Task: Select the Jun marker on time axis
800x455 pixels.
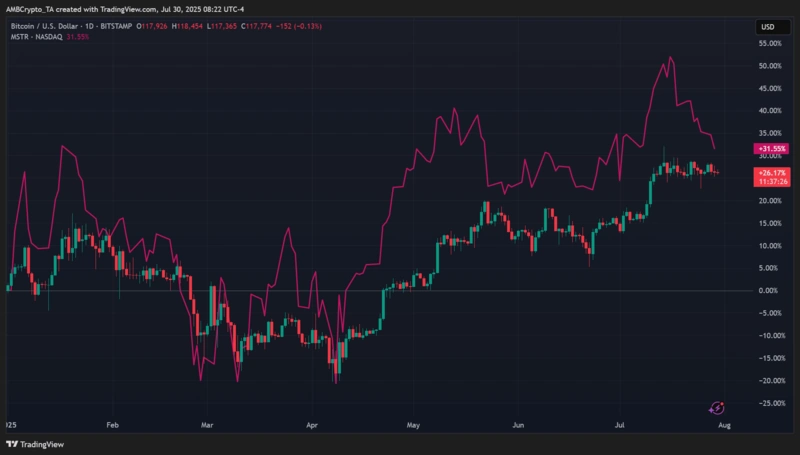Action: click(x=517, y=424)
